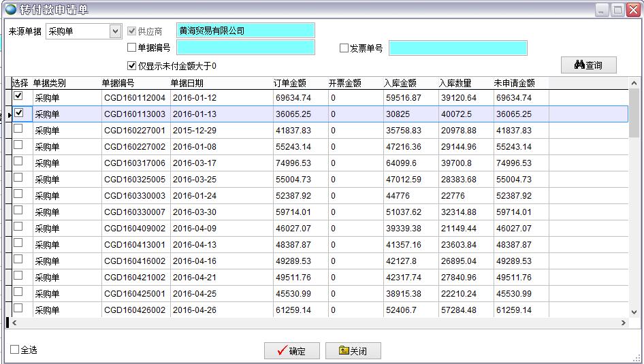644x364 pixels.
Task: Check the row for CGD160227001
Action: click(x=18, y=129)
